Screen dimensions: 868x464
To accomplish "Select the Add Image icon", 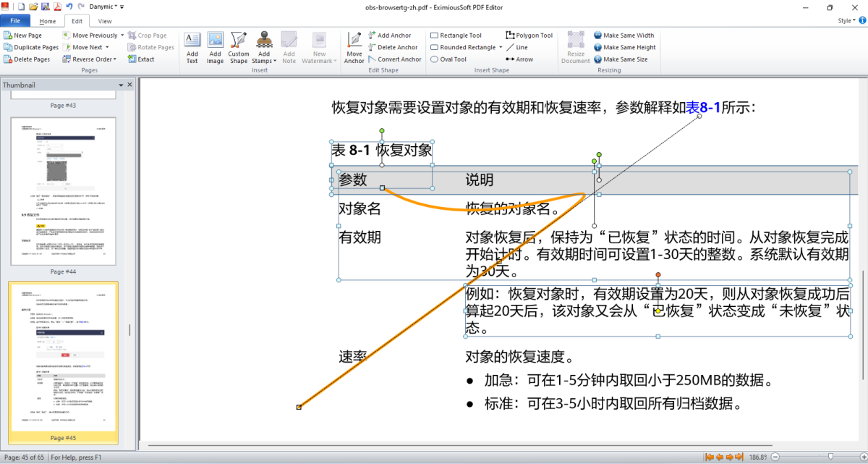I will 215,47.
